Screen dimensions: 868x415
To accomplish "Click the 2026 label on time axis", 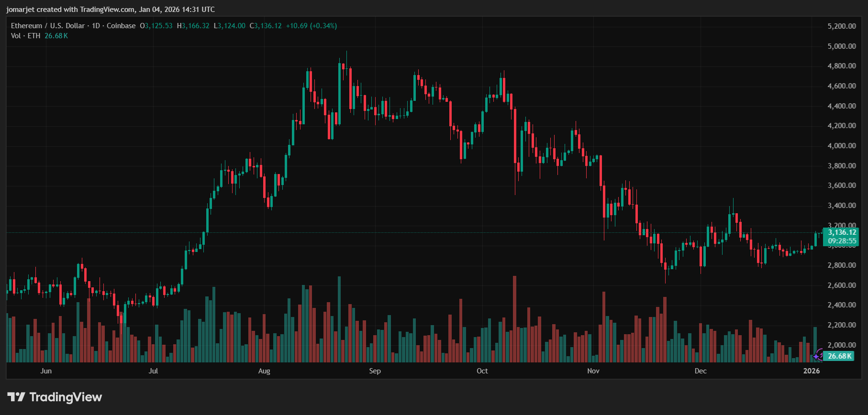I will tap(812, 371).
